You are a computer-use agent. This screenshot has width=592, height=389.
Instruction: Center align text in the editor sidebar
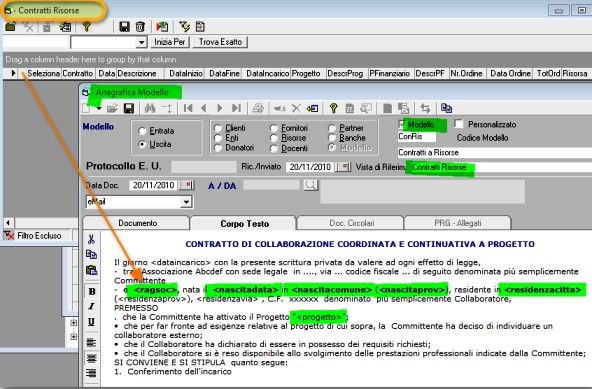pyautogui.click(x=91, y=358)
